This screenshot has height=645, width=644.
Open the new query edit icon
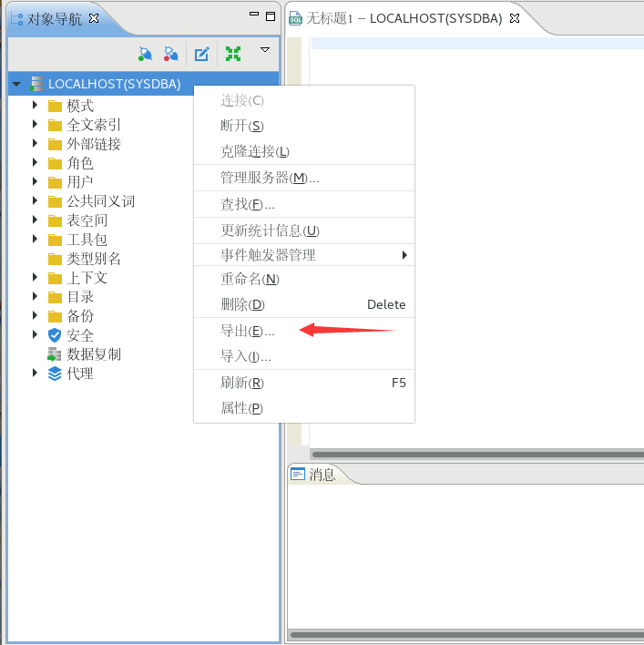[201, 54]
